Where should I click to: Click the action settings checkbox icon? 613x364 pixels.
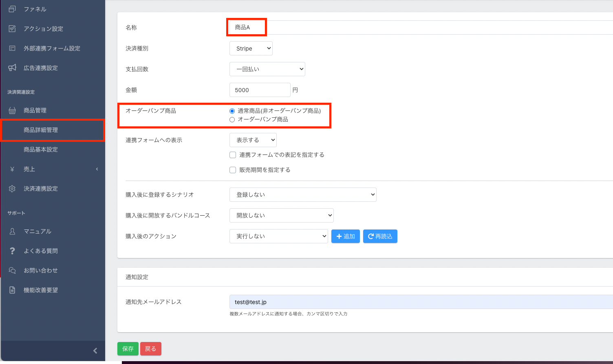click(x=12, y=29)
